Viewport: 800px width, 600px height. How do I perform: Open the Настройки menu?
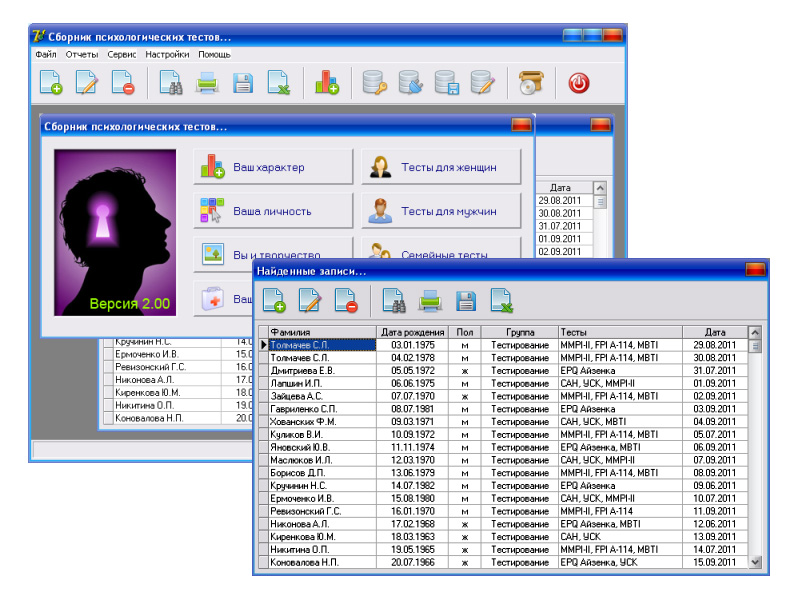coord(167,54)
